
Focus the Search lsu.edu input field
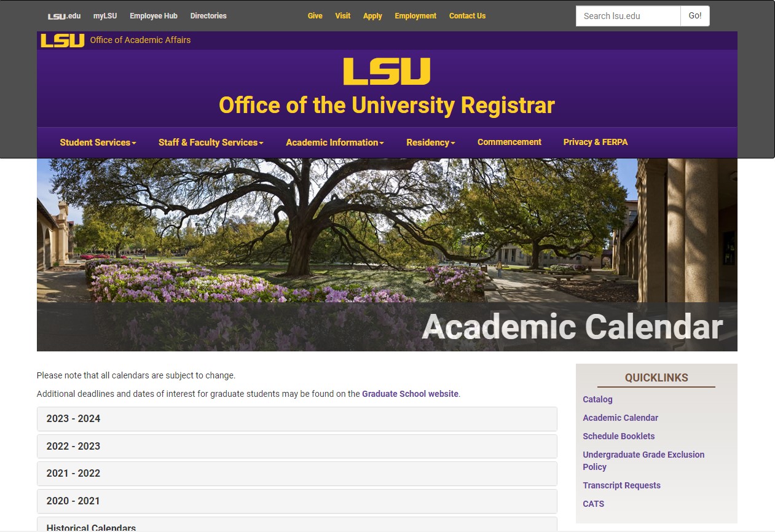click(628, 16)
